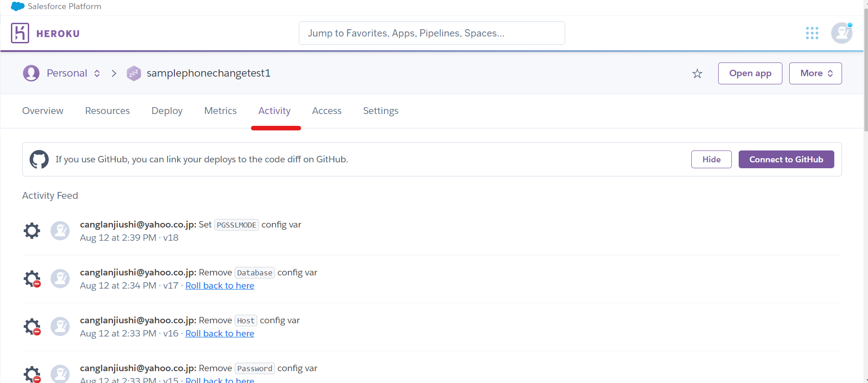Click the Personal account avatar icon
The height and width of the screenshot is (383, 868).
click(31, 73)
